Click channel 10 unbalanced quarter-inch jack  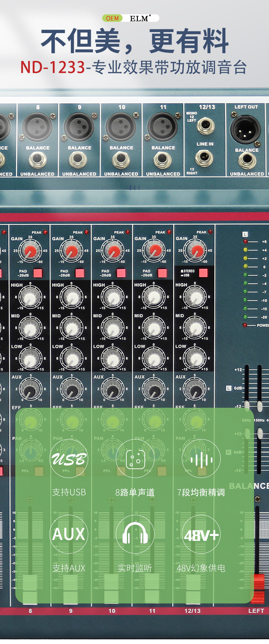click(121, 160)
